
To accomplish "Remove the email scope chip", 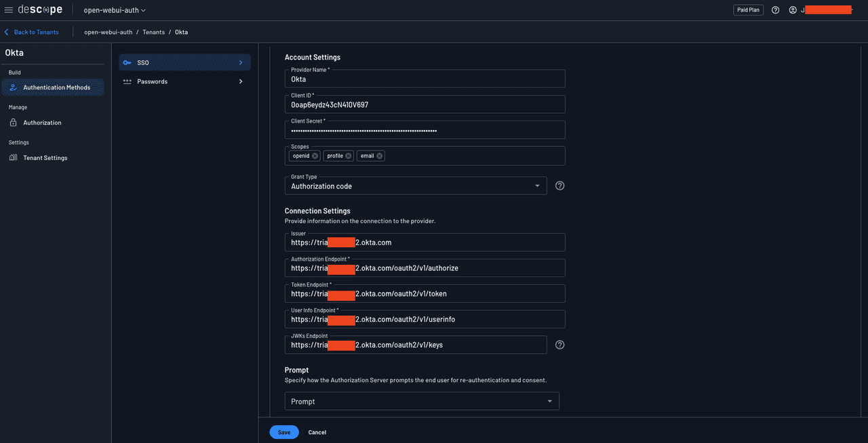I will (380, 156).
